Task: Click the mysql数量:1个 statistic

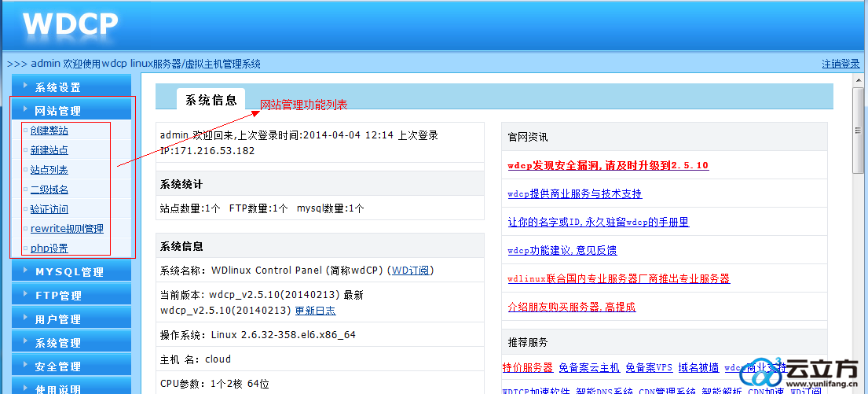Action: [331, 209]
